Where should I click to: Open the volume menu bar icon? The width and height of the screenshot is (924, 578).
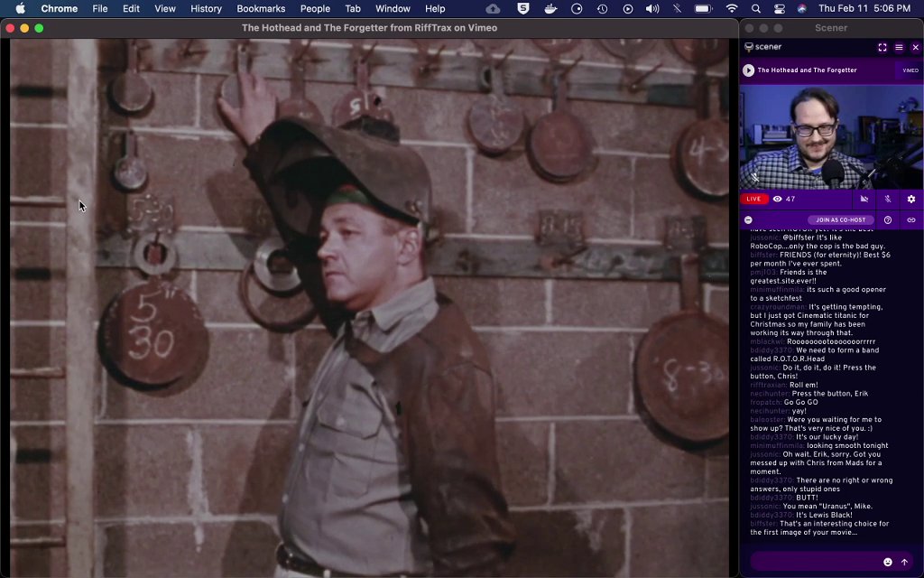(652, 8)
